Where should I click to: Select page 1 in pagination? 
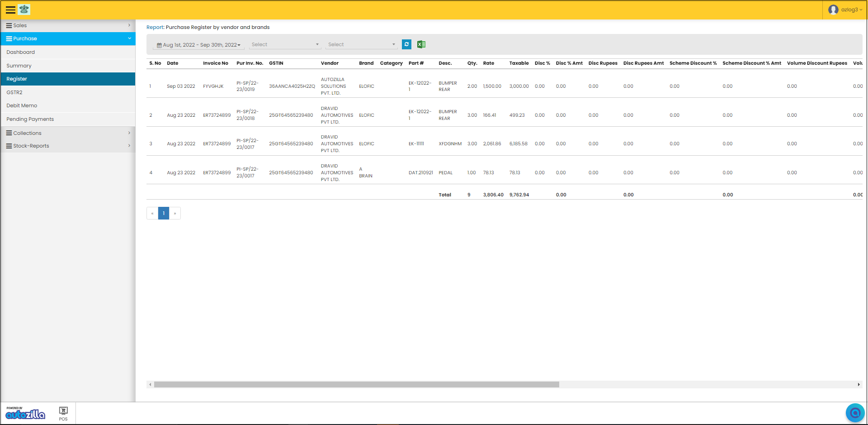pos(164,213)
